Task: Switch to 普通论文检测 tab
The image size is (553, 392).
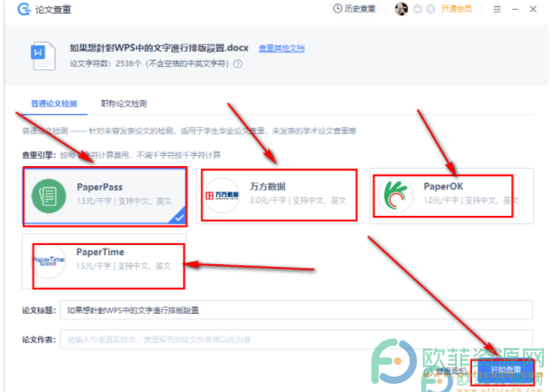Action: click(54, 103)
